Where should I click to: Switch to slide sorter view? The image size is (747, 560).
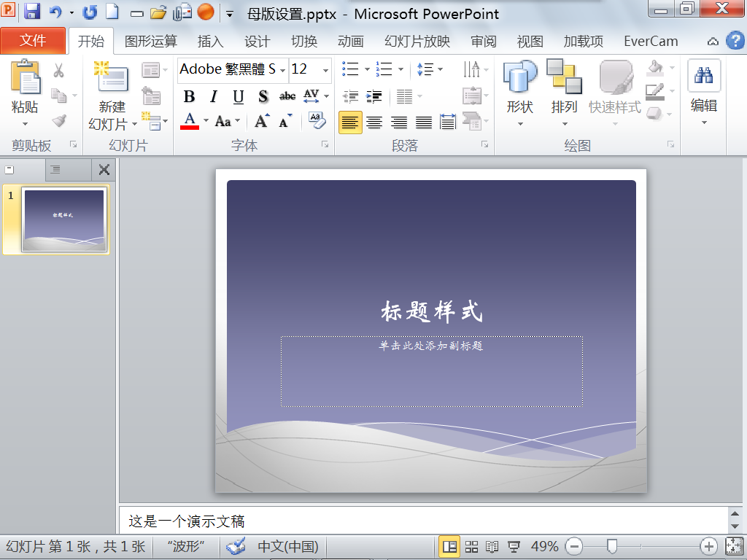point(471,546)
